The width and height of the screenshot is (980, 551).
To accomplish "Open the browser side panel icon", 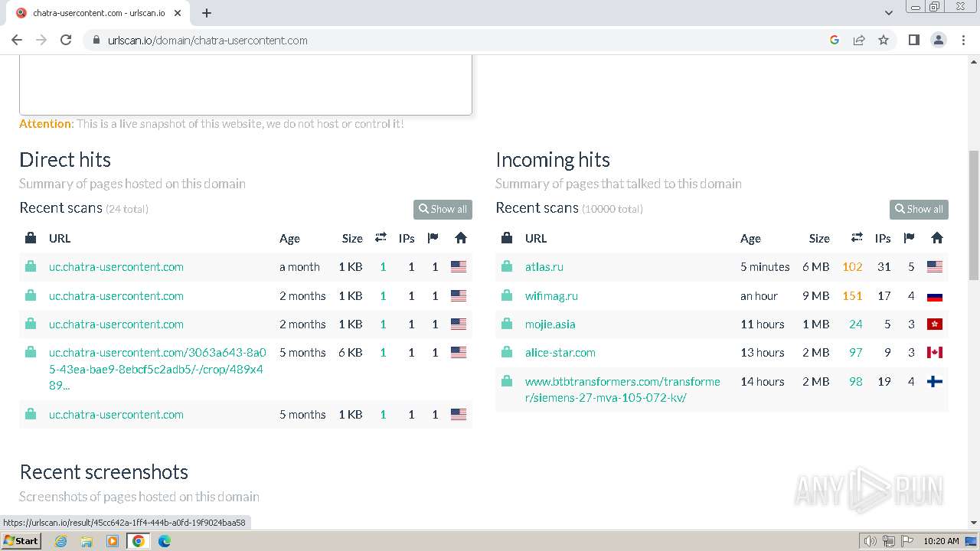I will coord(913,40).
